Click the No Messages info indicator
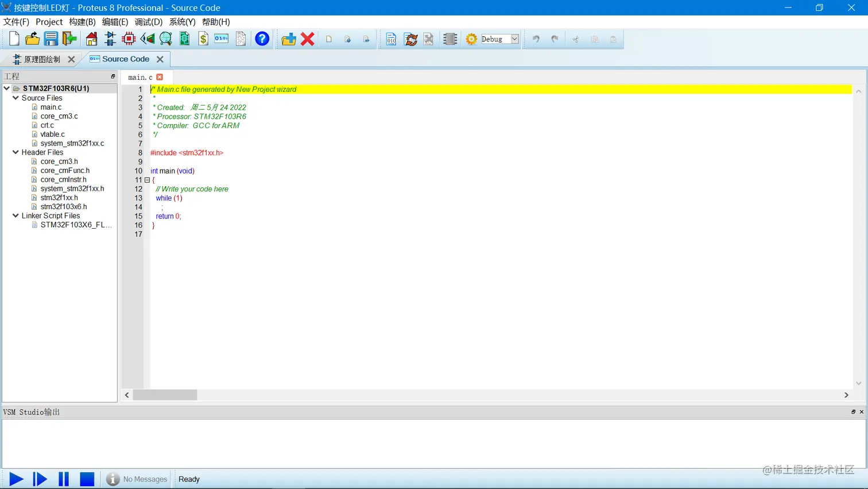This screenshot has height=489, width=868. click(x=137, y=479)
